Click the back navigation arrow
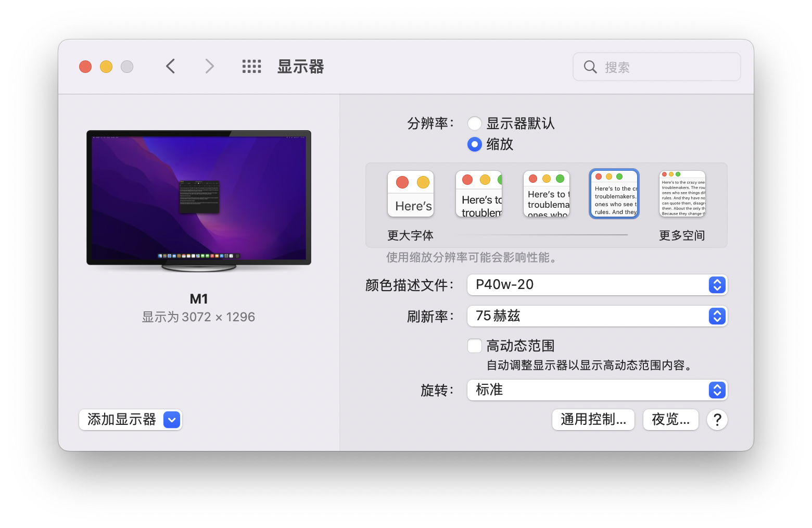 [x=170, y=66]
